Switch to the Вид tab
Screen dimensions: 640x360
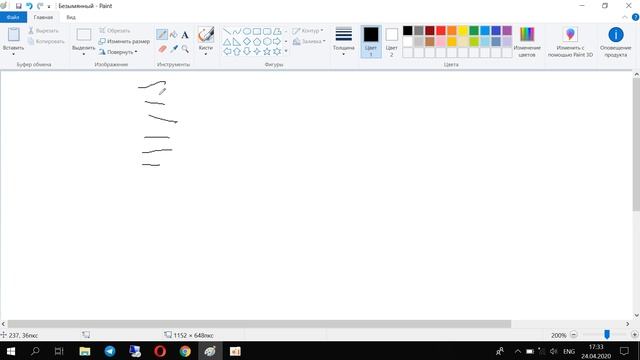point(71,17)
